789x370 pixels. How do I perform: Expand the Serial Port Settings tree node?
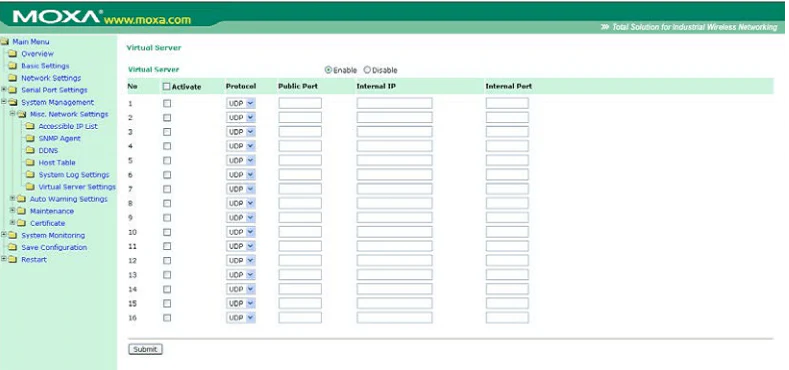coord(4,90)
